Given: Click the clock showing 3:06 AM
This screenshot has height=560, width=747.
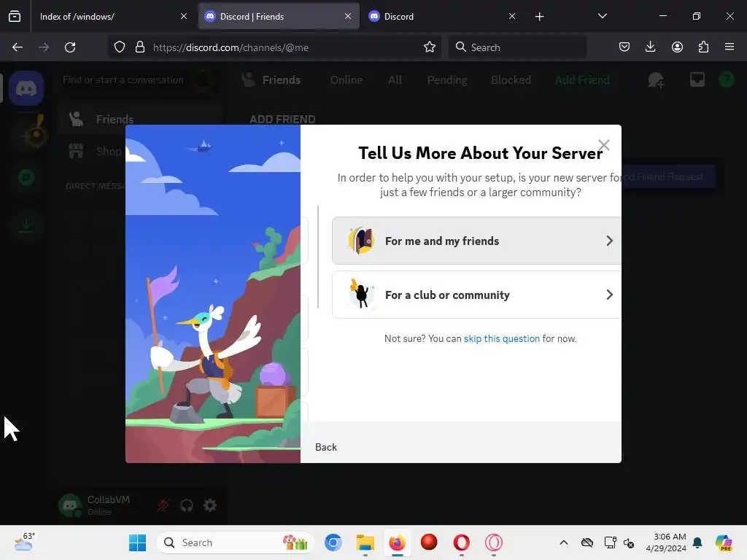Looking at the screenshot, I should tap(666, 542).
